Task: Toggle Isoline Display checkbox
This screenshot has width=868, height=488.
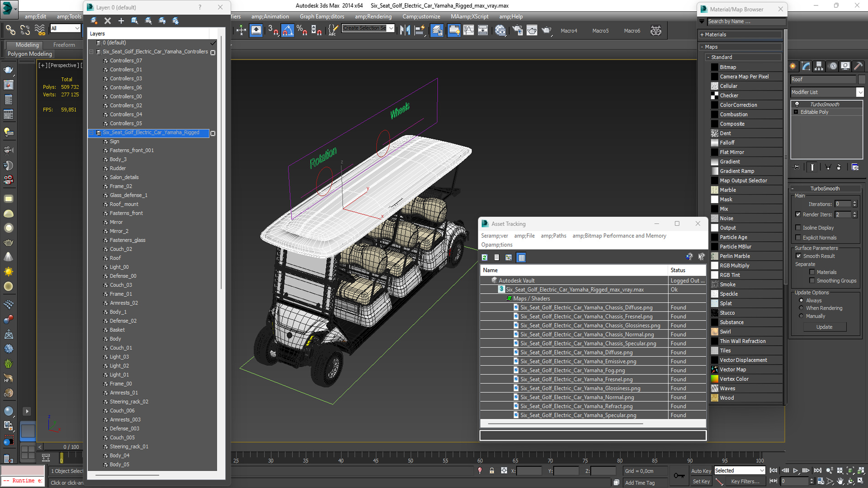Action: 798,228
